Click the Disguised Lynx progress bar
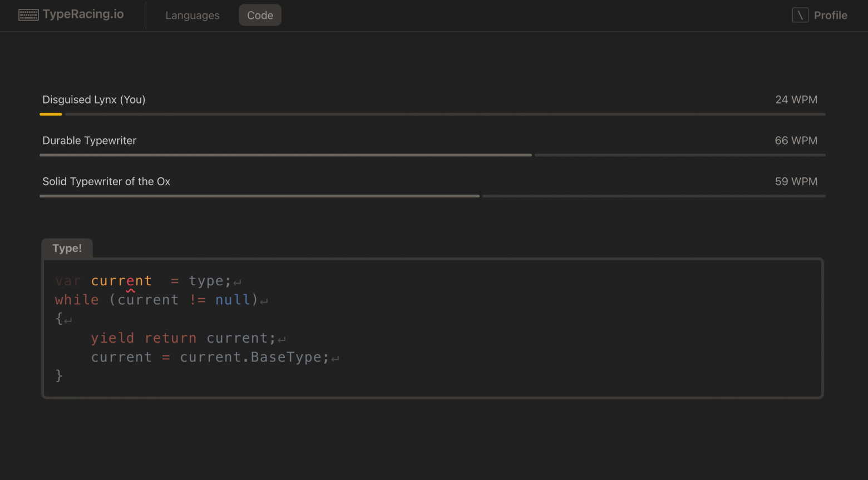Viewport: 868px width, 480px height. click(x=432, y=114)
